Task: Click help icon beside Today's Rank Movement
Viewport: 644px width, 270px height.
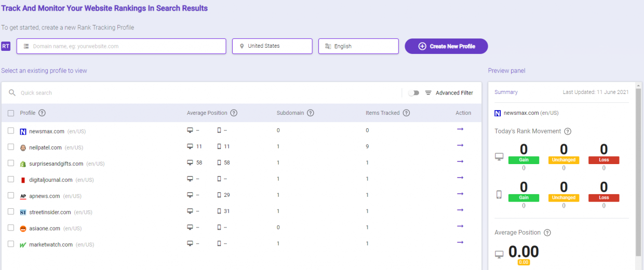Action: pyautogui.click(x=568, y=131)
